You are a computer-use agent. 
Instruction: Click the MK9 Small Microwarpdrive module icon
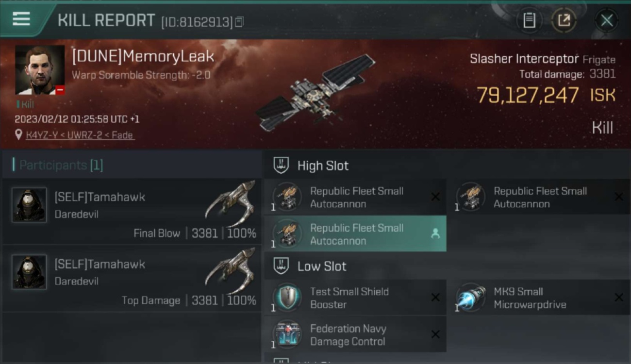tap(471, 298)
